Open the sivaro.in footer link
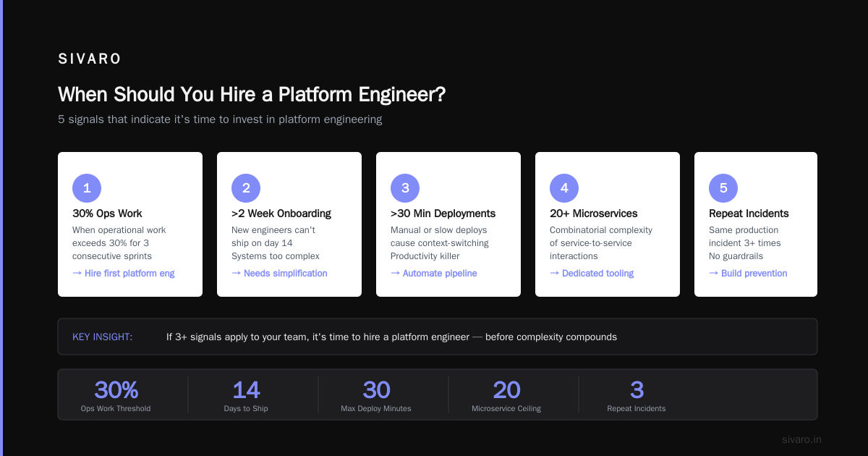The image size is (868, 456). click(801, 439)
